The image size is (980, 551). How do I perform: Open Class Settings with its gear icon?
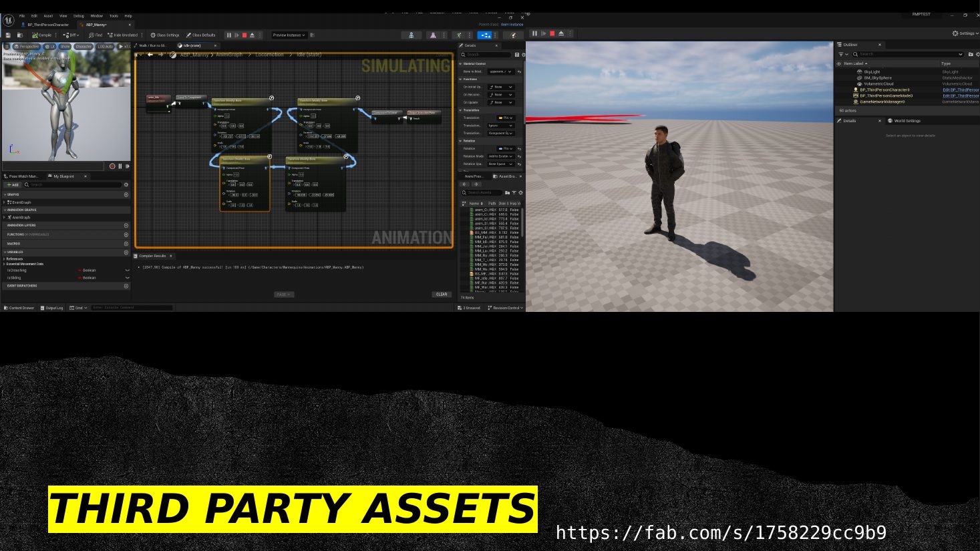click(153, 35)
